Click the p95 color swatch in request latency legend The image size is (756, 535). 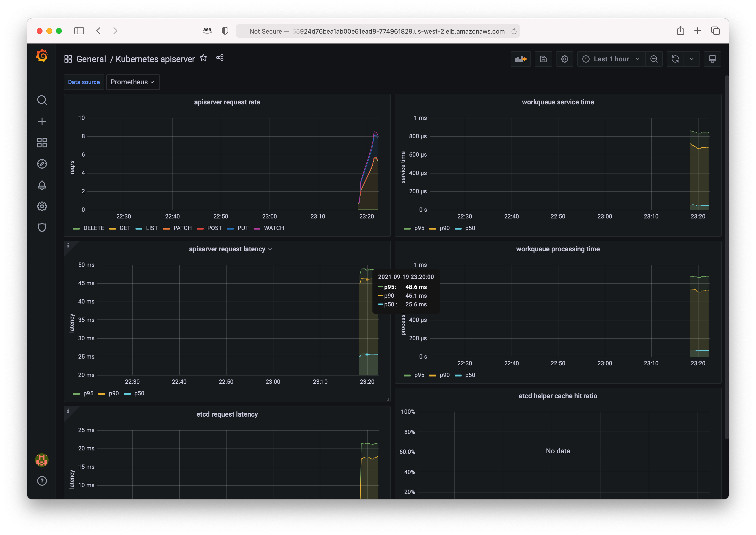[76, 394]
